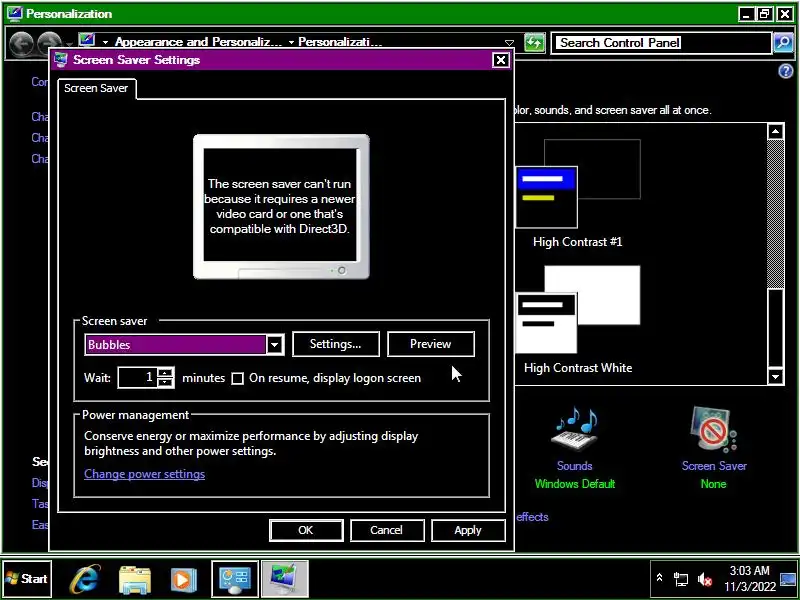
Task: Open Windows Media Player on taskbar
Action: point(184,580)
